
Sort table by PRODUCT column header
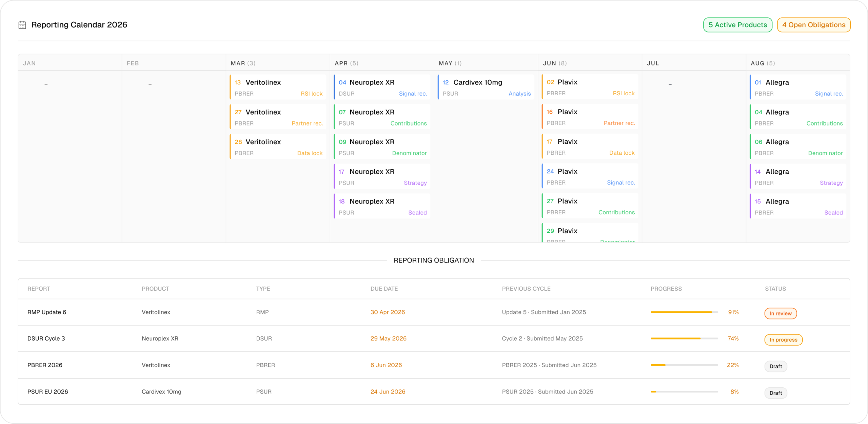coord(155,289)
